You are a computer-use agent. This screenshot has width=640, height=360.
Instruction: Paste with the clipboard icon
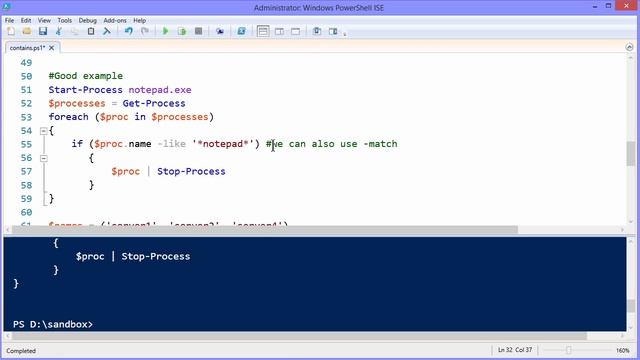click(91, 31)
